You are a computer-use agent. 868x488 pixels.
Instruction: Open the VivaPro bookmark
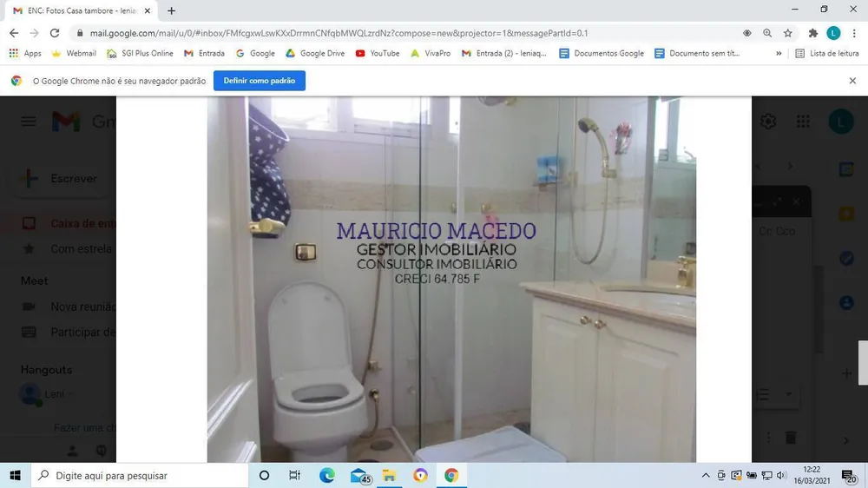(431, 53)
